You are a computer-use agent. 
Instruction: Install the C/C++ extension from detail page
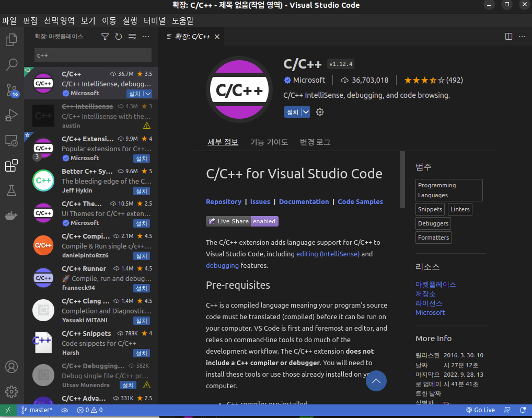293,112
